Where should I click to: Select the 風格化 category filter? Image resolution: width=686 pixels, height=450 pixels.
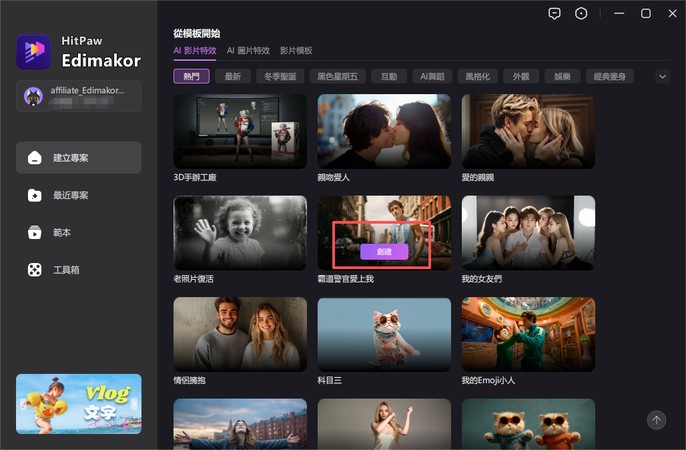point(477,77)
